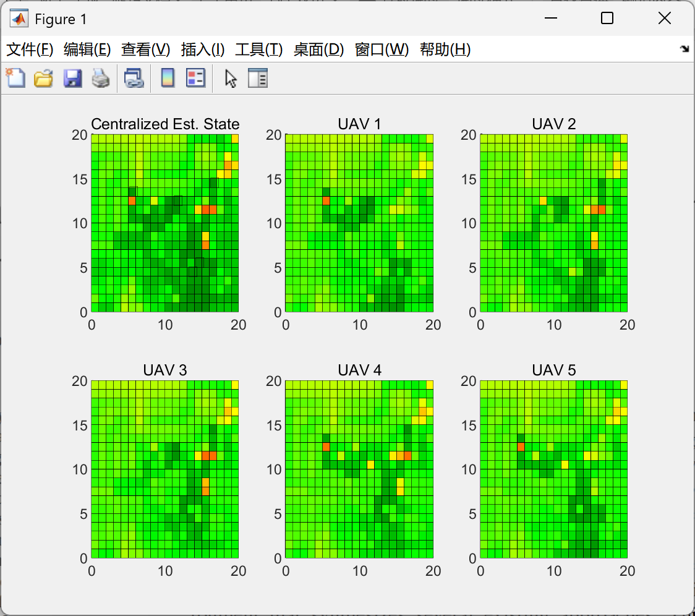Open the 编辑(E) menu

click(87, 49)
